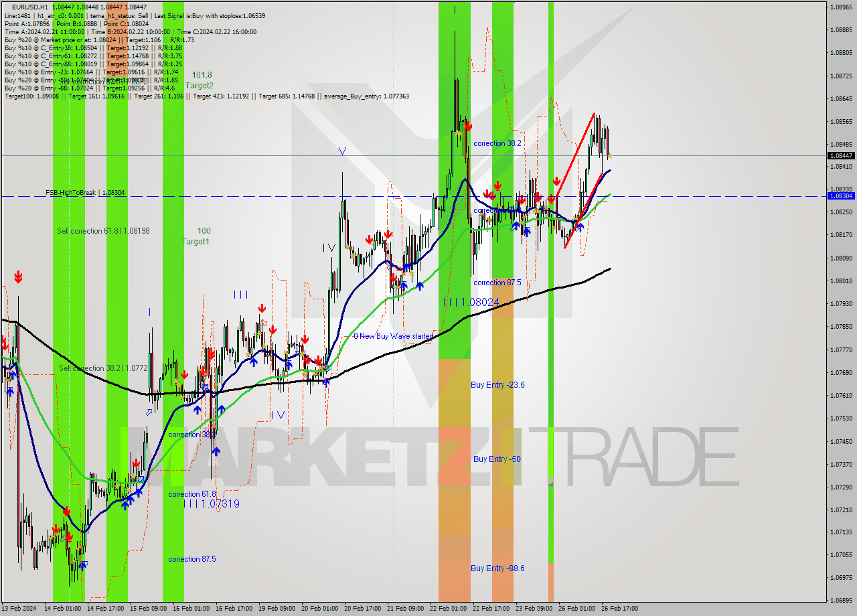Click the current price tag 1.08447
The image size is (857, 616).
(x=841, y=155)
